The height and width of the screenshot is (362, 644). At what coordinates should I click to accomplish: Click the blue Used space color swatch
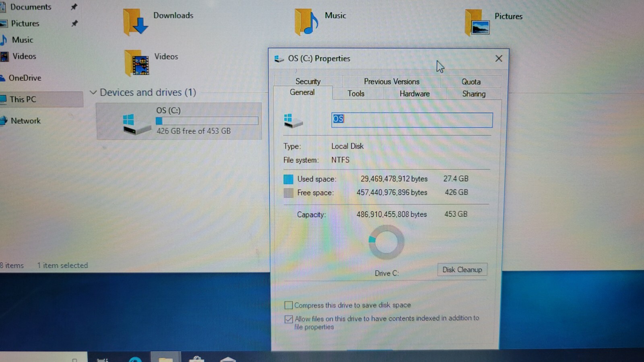(x=288, y=179)
